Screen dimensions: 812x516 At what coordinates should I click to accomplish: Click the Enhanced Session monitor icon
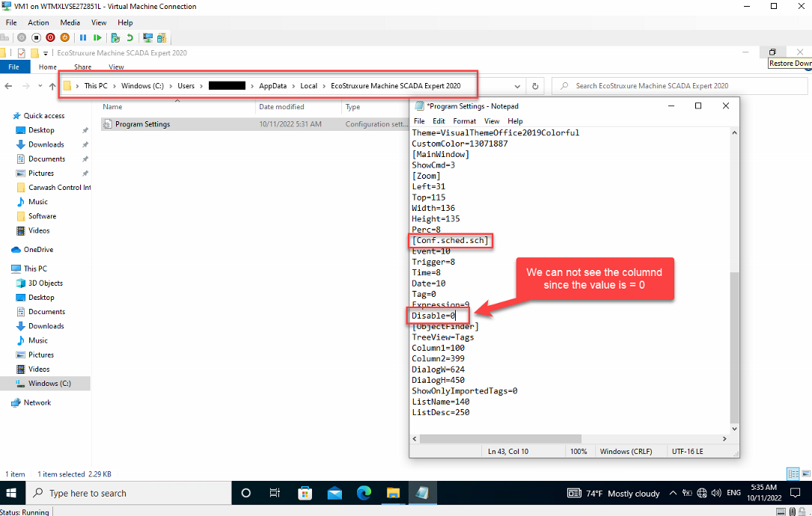click(x=147, y=38)
